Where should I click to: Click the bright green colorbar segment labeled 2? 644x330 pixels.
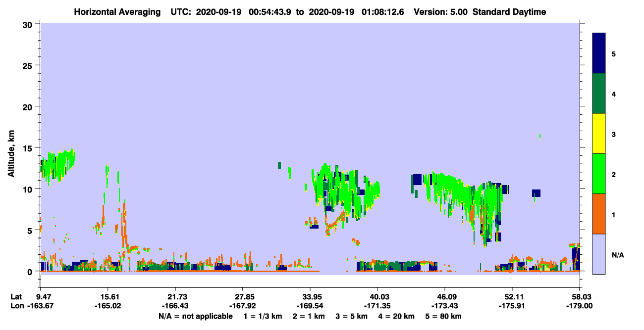599,173
